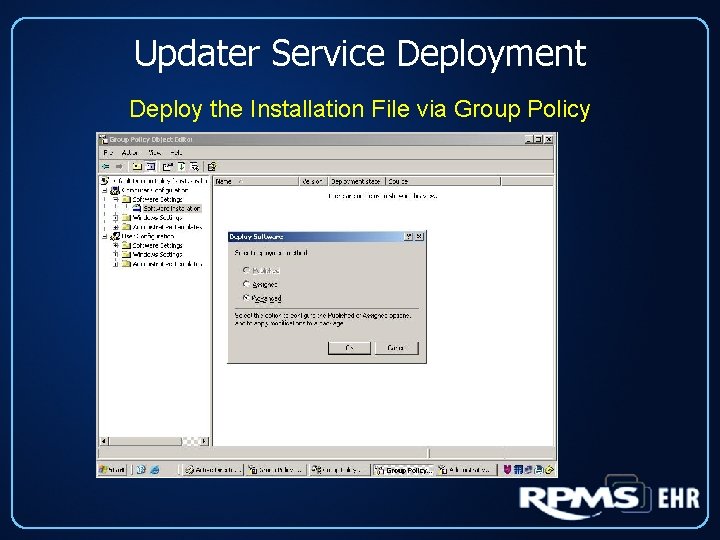Collapse the User Configuration node
The image size is (720, 540).
pos(105,236)
